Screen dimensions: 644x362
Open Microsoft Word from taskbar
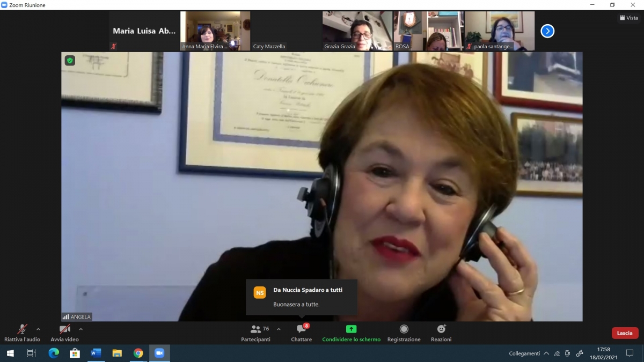pyautogui.click(x=96, y=353)
